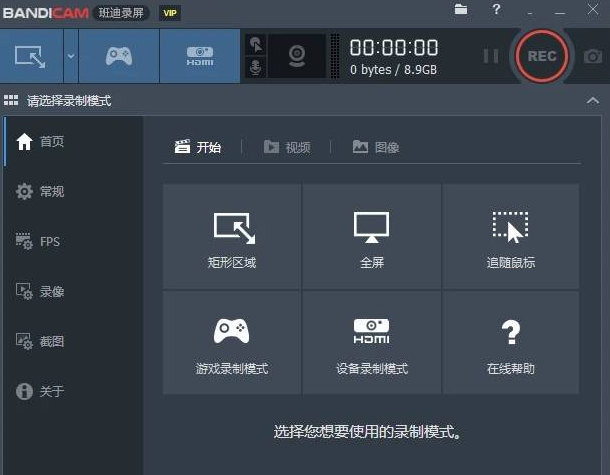This screenshot has height=475, width=610.
Task: Switch to the 视频 tab
Action: pyautogui.click(x=287, y=147)
